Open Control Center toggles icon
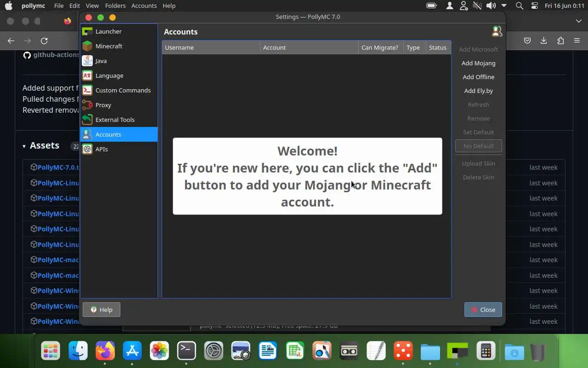The image size is (588, 368). pos(534,6)
